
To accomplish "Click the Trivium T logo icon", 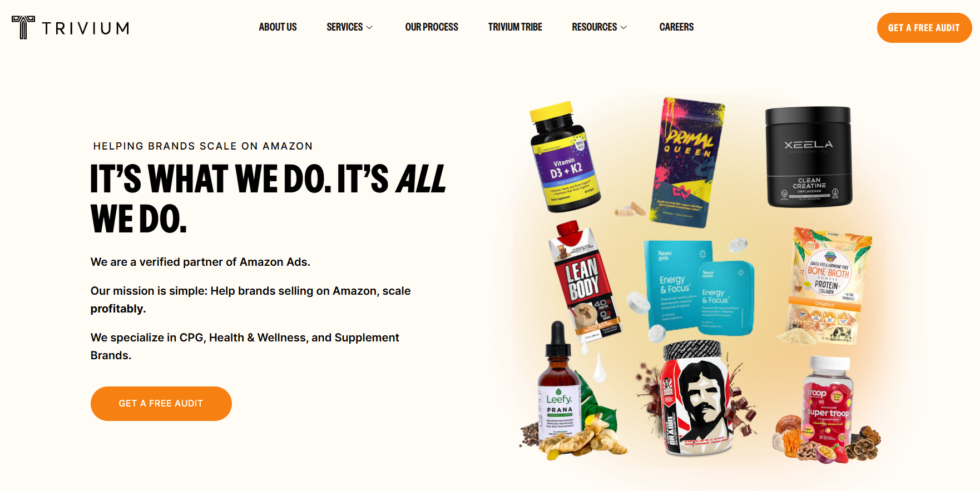I will (23, 27).
